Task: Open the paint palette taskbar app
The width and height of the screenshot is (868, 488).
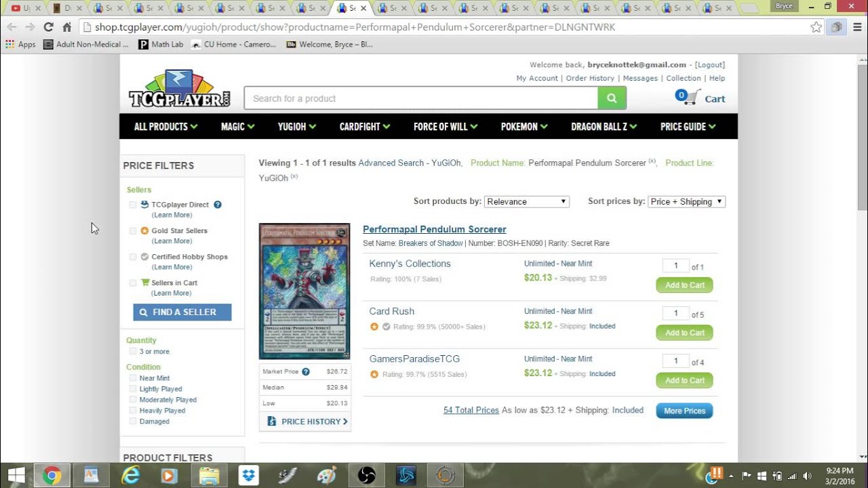Action: [x=327, y=475]
